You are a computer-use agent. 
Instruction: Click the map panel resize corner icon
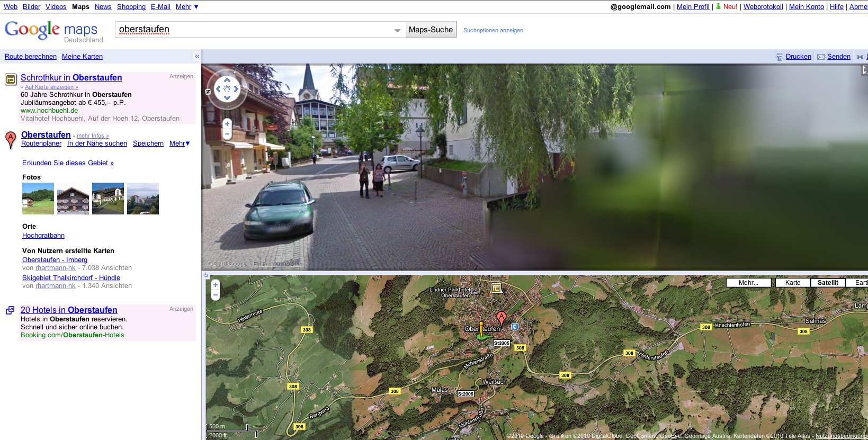[x=205, y=275]
